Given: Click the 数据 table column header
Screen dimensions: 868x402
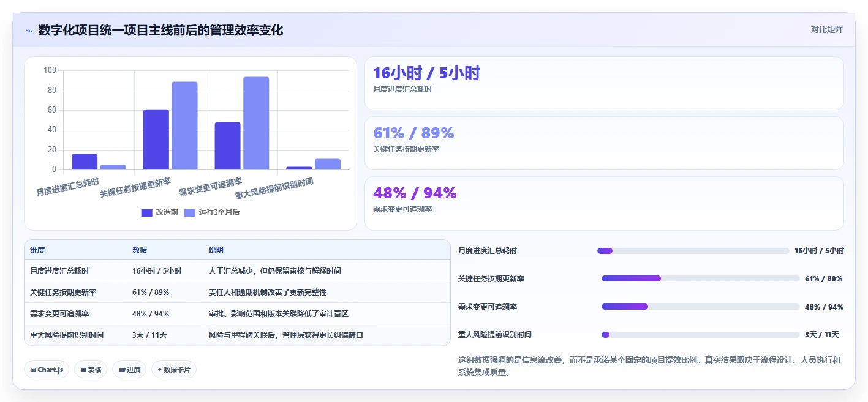Looking at the screenshot, I should (x=140, y=250).
